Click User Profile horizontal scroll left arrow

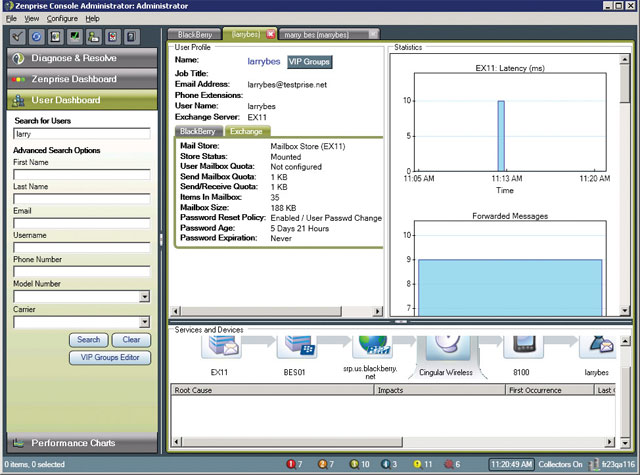point(176,311)
